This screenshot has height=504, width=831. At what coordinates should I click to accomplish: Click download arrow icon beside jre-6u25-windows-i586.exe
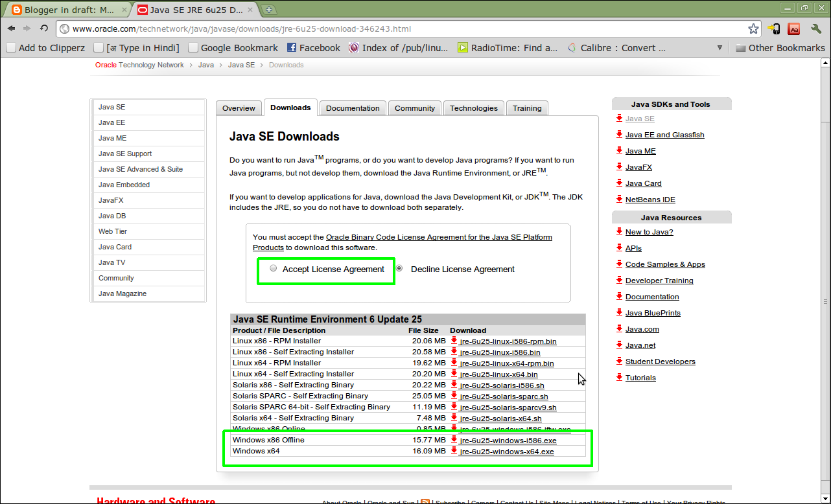pos(454,440)
